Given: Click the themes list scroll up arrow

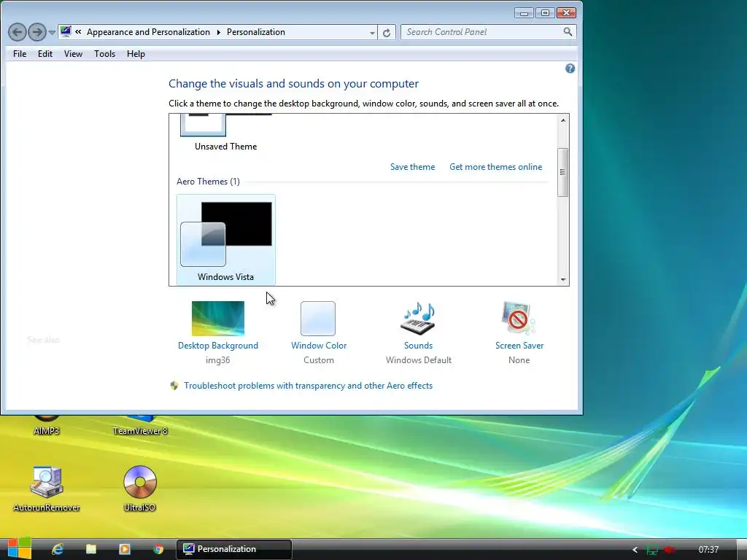Looking at the screenshot, I should (563, 120).
